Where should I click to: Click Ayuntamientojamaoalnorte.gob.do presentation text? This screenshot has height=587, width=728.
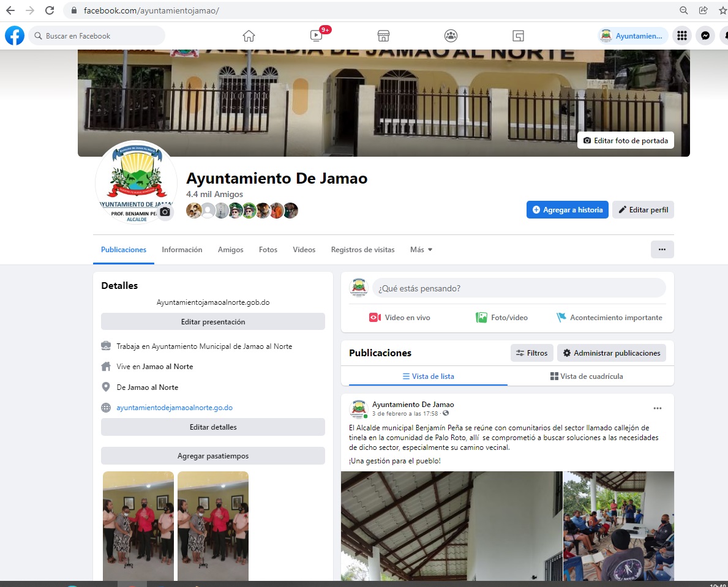coord(213,302)
